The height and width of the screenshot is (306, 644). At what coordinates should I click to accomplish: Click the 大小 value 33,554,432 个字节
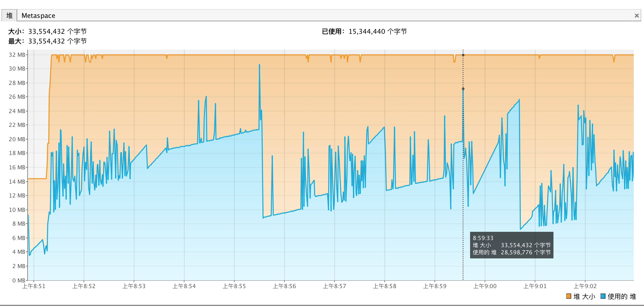tap(58, 31)
